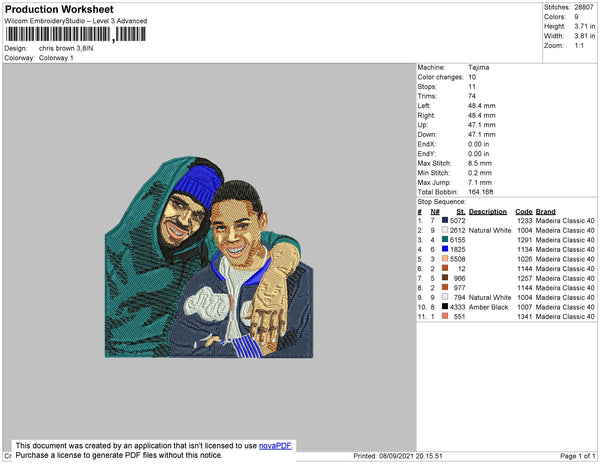600x464 pixels.
Task: Click white swatch for stop 2 (2612 stitches)
Action: (445, 230)
